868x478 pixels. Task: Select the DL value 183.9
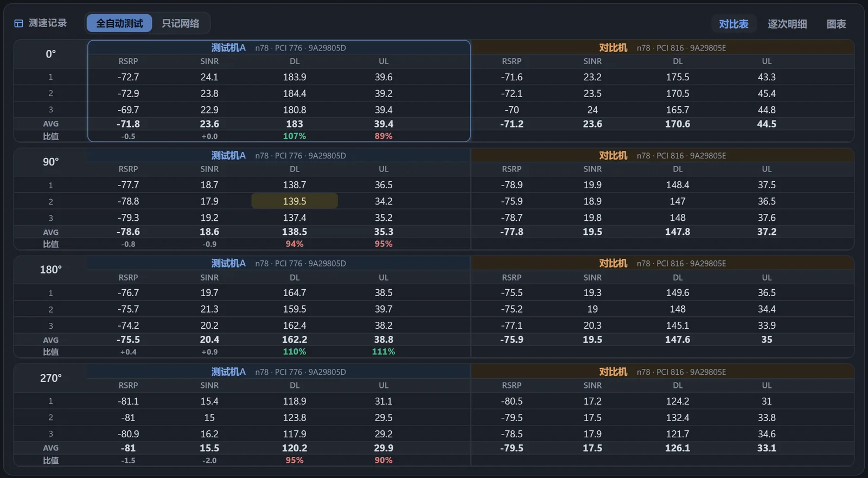click(295, 77)
